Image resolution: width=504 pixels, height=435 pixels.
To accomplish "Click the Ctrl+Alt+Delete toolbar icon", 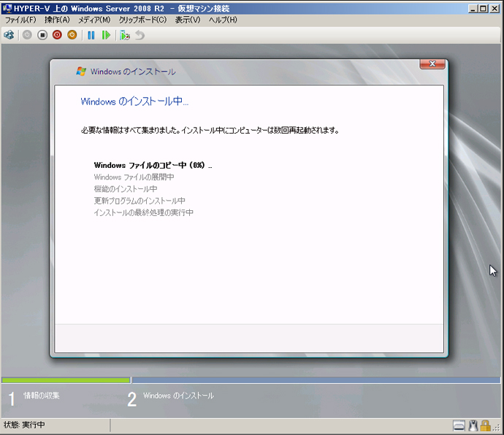I will tap(9, 35).
